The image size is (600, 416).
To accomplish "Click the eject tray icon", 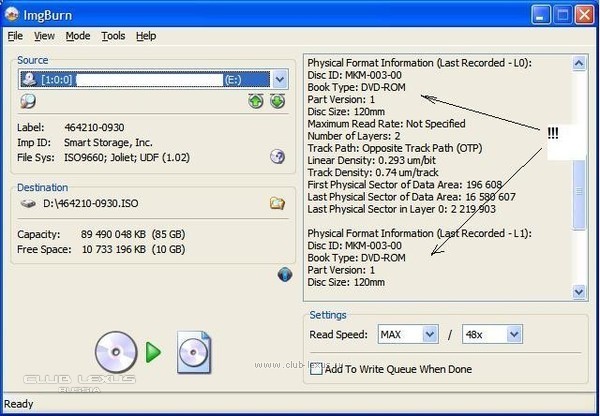I will (x=256, y=101).
